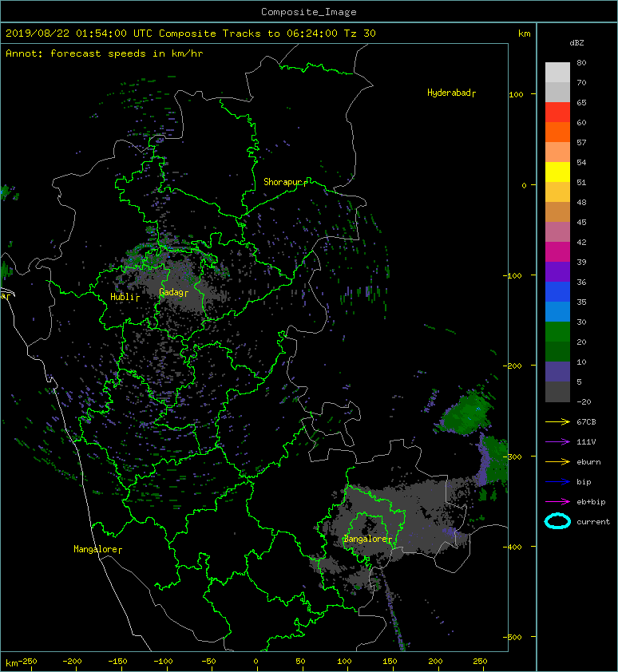Select the mauve swatch between 45 and 42
Viewport: 618px width, 672px height.
pos(557,232)
